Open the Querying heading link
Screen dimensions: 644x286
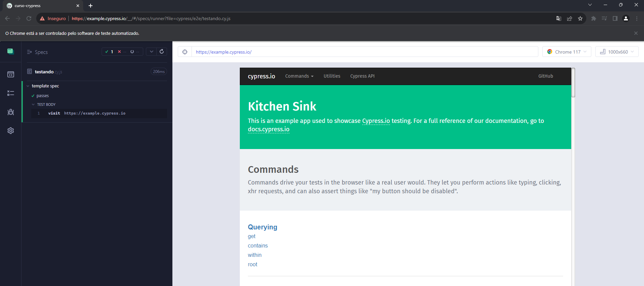point(263,227)
